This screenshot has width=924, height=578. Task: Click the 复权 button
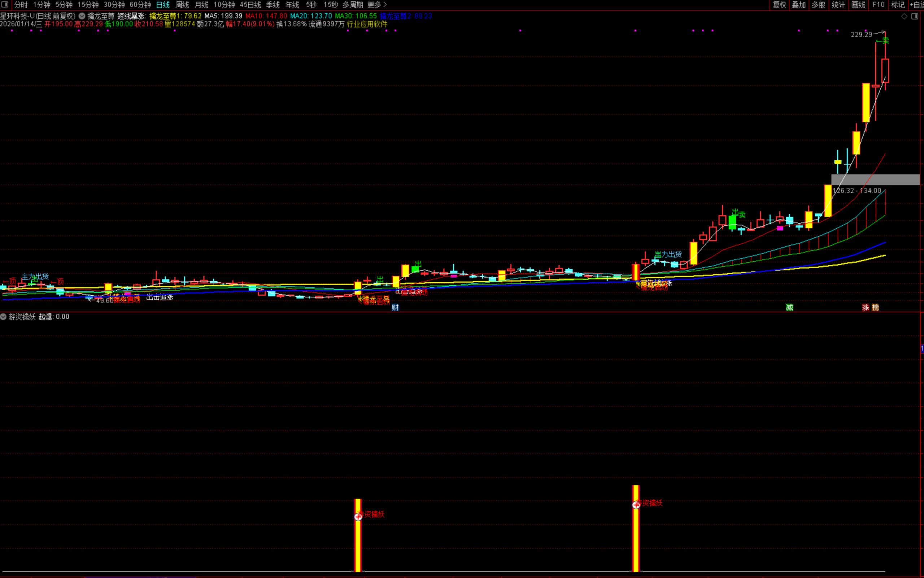[x=779, y=5]
